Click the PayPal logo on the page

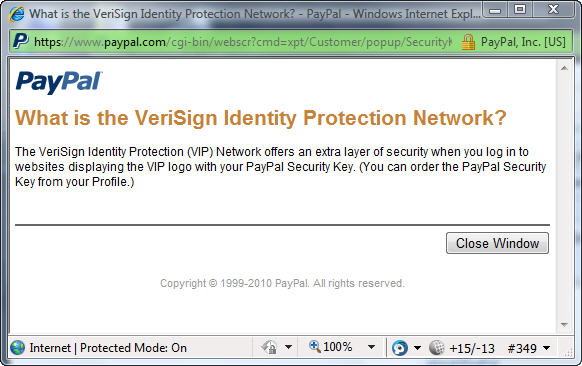coord(59,82)
